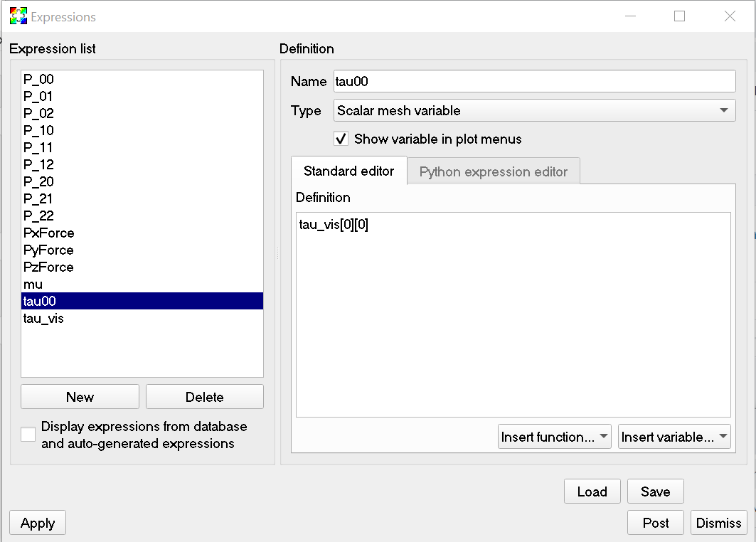Select P_01 in expression list
Screen dimensions: 756x542
pos(142,97)
